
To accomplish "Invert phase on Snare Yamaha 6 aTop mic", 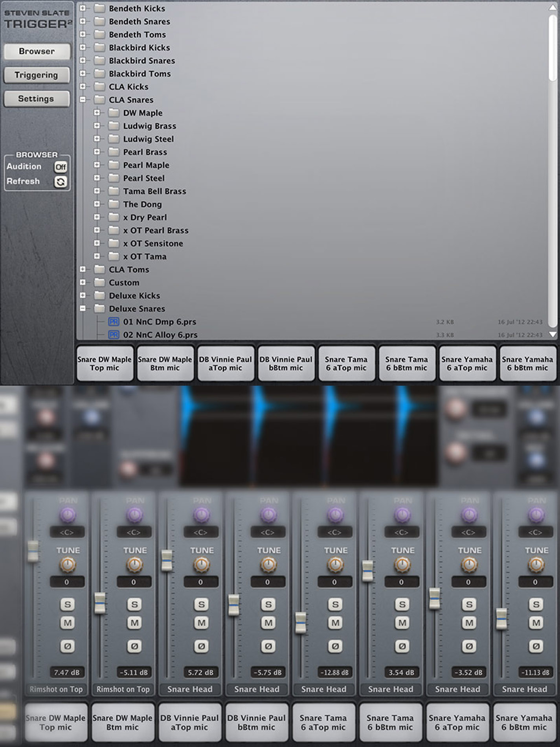I will coord(469,646).
